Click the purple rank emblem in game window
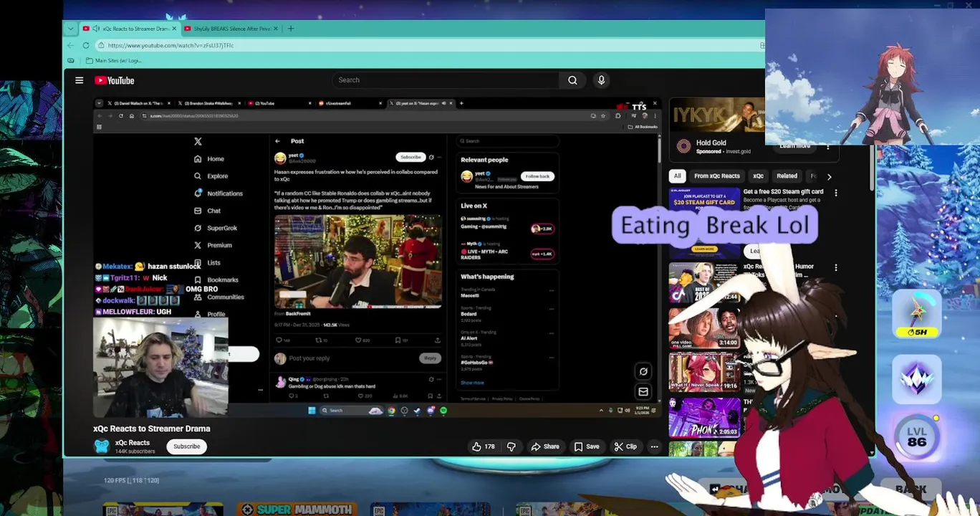This screenshot has width=980, height=516. (x=917, y=378)
